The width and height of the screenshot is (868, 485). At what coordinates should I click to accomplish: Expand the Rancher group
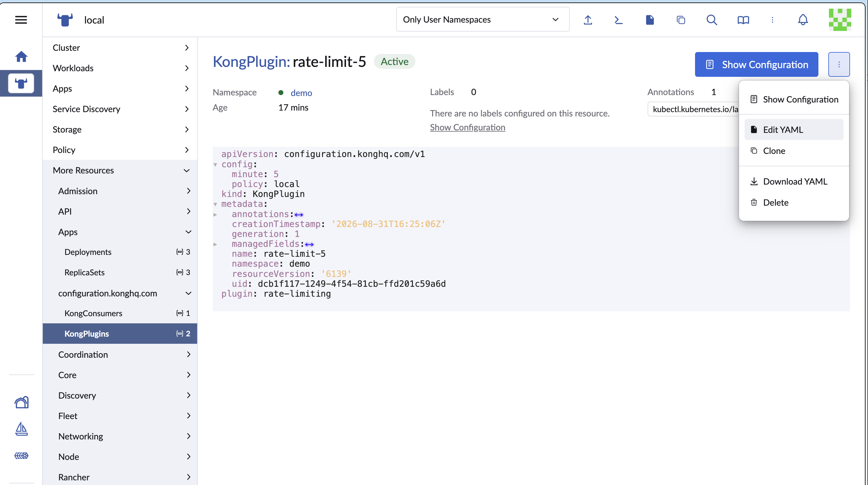tap(120, 477)
